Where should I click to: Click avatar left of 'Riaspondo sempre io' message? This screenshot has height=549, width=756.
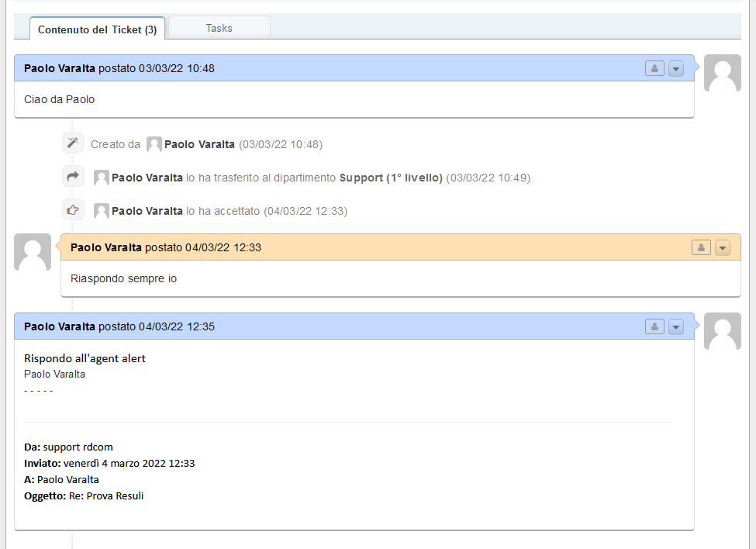[x=33, y=252]
